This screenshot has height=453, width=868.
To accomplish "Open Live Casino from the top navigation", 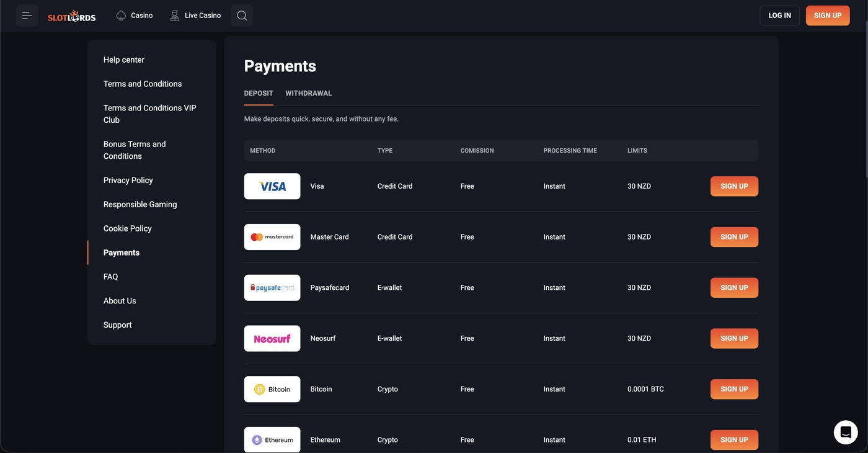I will [203, 16].
